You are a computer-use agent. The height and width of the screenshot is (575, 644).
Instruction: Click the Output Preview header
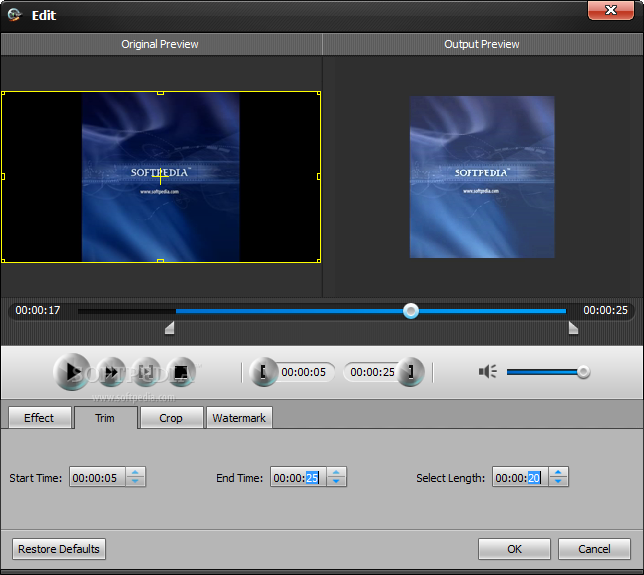tap(482, 44)
